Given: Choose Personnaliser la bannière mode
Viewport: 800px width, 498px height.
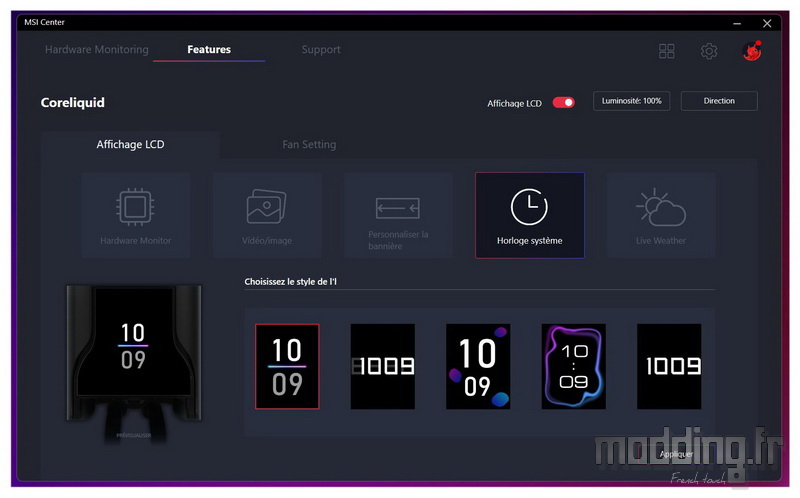Looking at the screenshot, I should coord(398,215).
